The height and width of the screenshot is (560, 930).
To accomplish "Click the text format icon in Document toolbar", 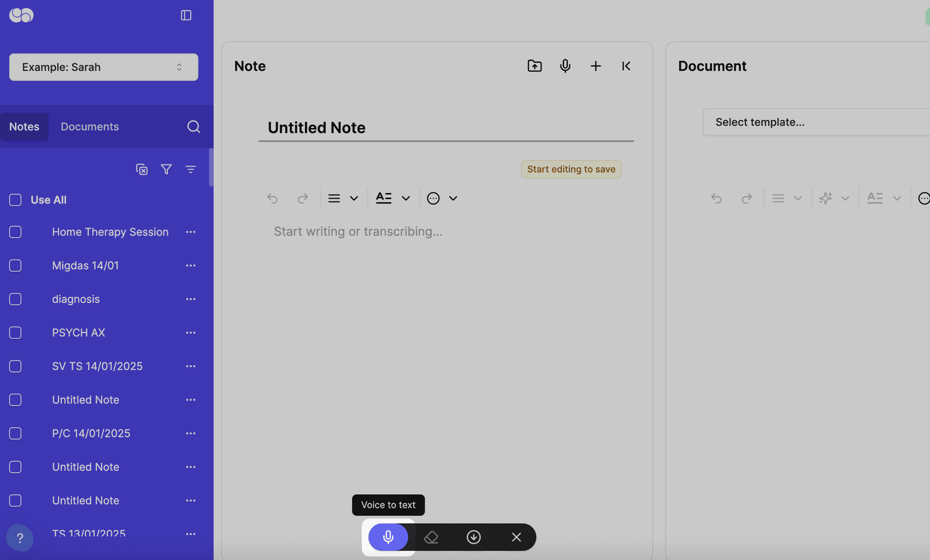I will pyautogui.click(x=875, y=198).
